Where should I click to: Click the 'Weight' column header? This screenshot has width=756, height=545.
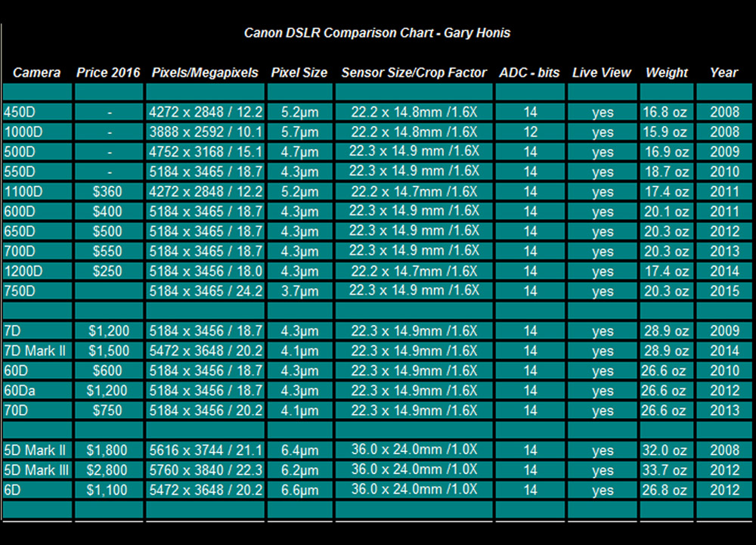pyautogui.click(x=667, y=73)
